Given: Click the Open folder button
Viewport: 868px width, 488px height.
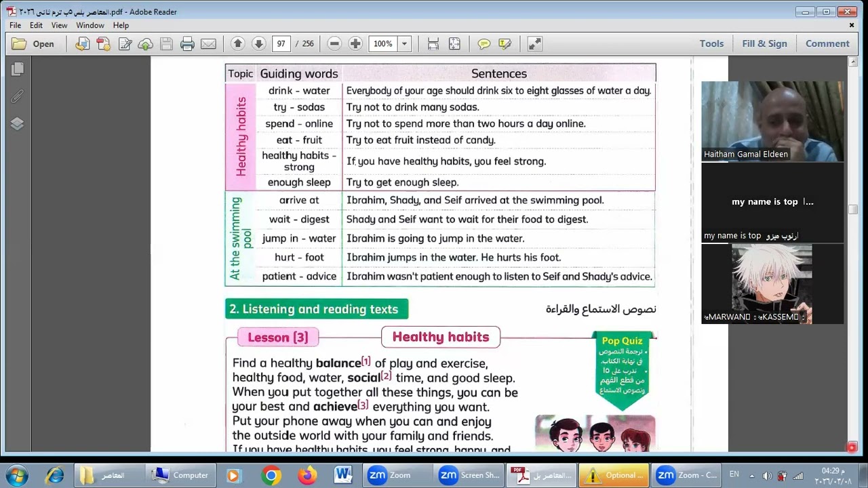Looking at the screenshot, I should click(33, 44).
